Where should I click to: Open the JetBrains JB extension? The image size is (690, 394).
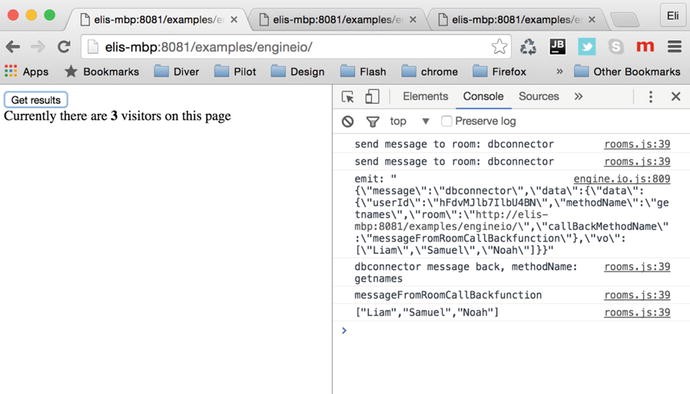558,46
